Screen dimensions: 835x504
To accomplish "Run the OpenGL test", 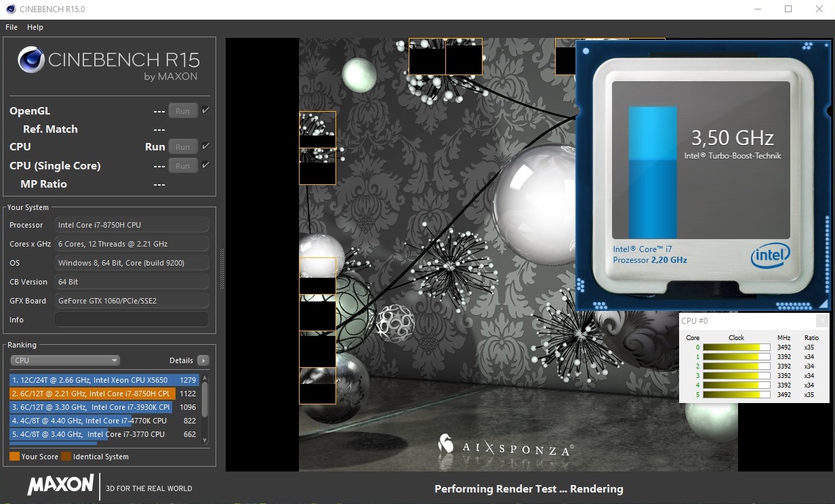I will (x=183, y=111).
